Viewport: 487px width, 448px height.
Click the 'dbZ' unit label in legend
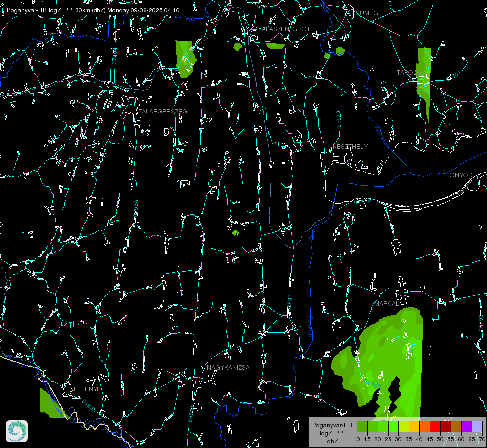click(332, 441)
